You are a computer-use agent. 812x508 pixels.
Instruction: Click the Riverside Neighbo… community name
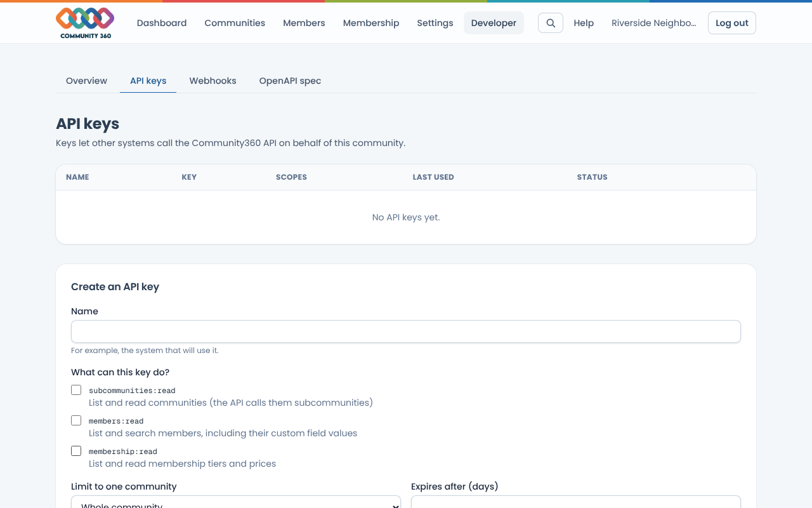point(653,23)
